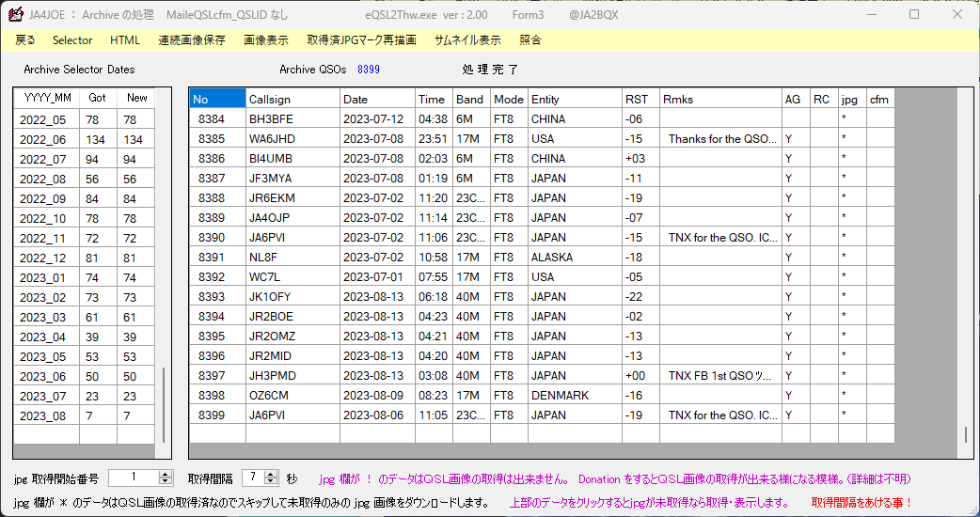
Task: Click DENMARK entity cell
Action: pos(575,395)
